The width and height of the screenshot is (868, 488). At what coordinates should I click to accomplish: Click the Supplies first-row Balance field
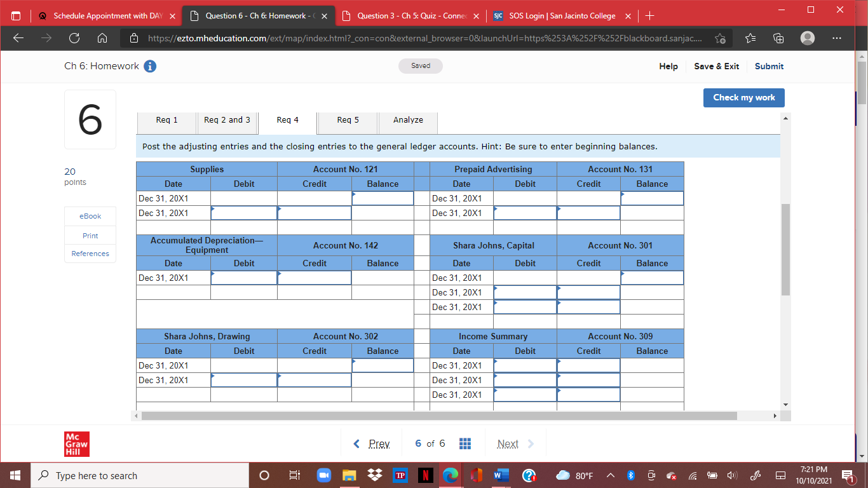pos(383,199)
